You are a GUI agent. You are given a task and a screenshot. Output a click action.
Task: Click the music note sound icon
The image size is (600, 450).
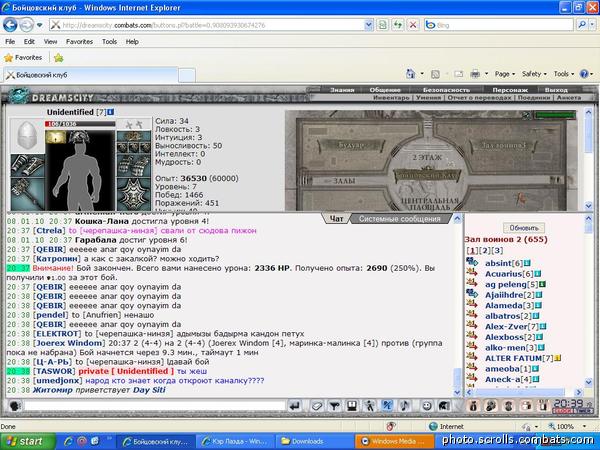point(405,406)
